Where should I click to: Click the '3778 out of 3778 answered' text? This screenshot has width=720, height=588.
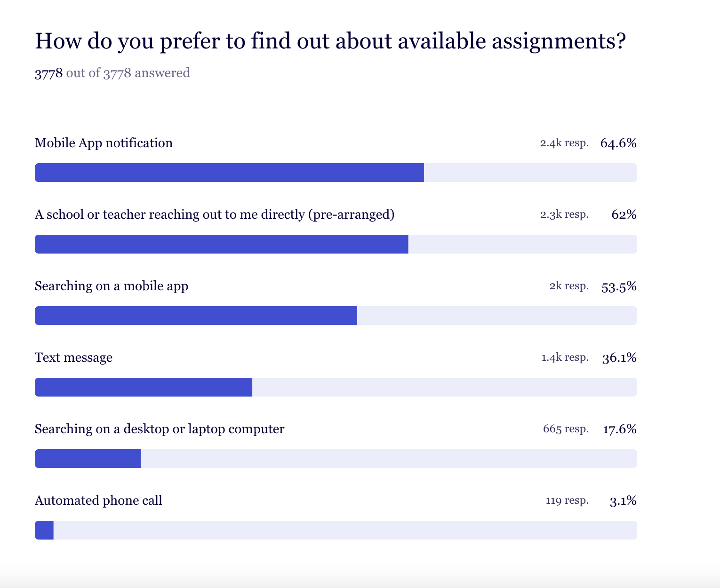pyautogui.click(x=112, y=73)
